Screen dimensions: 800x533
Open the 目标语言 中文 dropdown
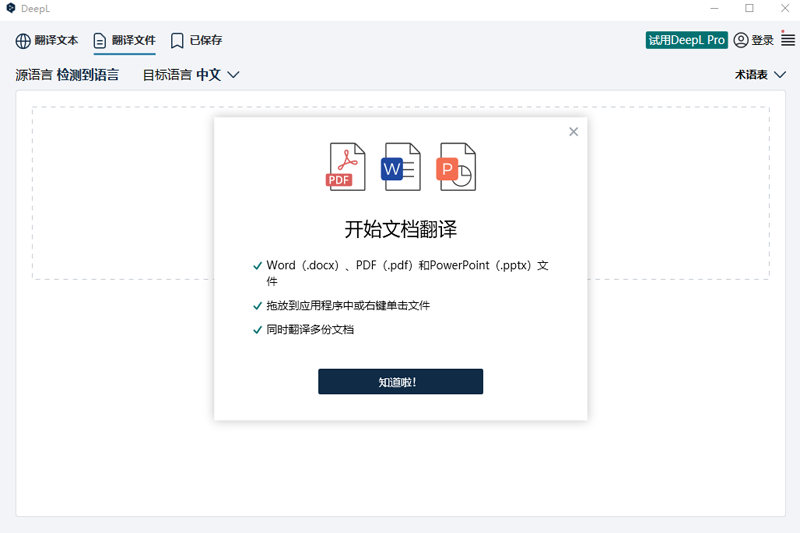click(x=191, y=75)
